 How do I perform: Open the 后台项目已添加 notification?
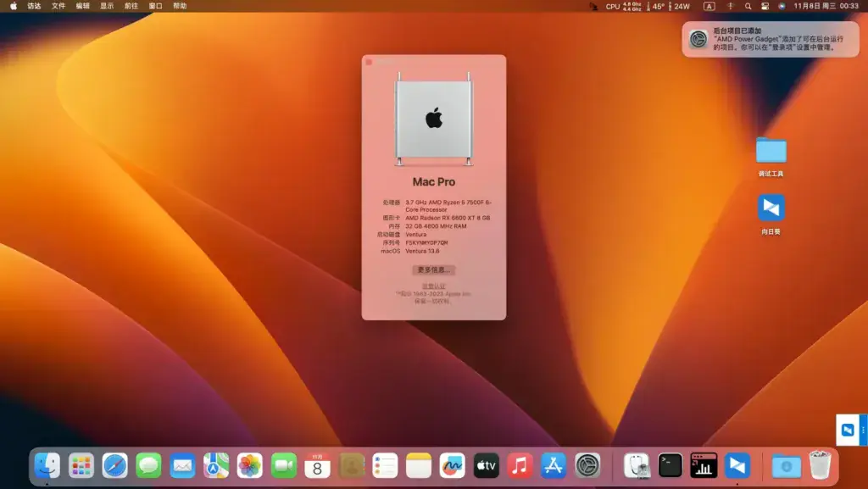tap(771, 39)
